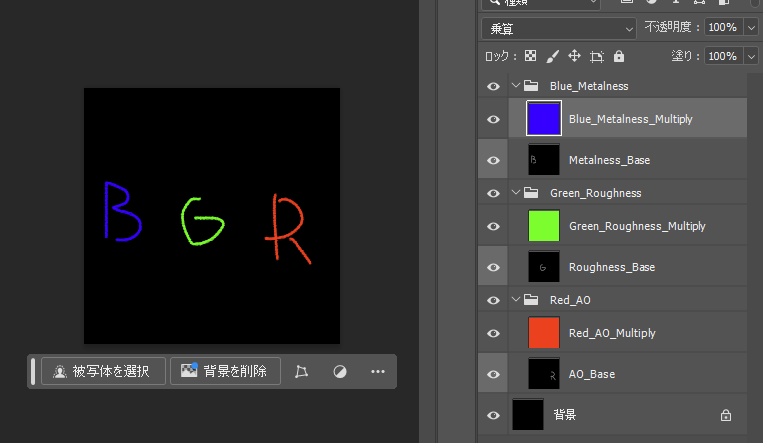Enable artboard auto-nesting lock icon
The height and width of the screenshot is (443, 763).
597,57
